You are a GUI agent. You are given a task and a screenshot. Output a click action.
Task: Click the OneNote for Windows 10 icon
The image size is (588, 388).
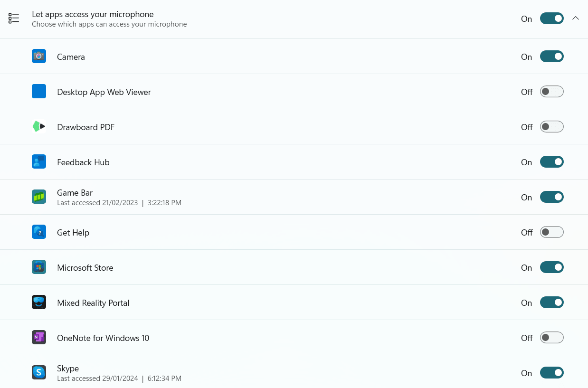coord(39,337)
